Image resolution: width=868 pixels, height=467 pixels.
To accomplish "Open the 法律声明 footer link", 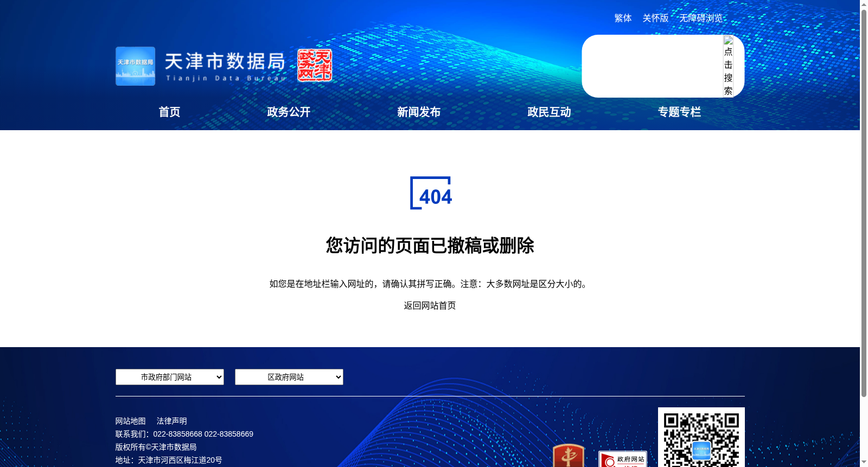I will coord(172,421).
